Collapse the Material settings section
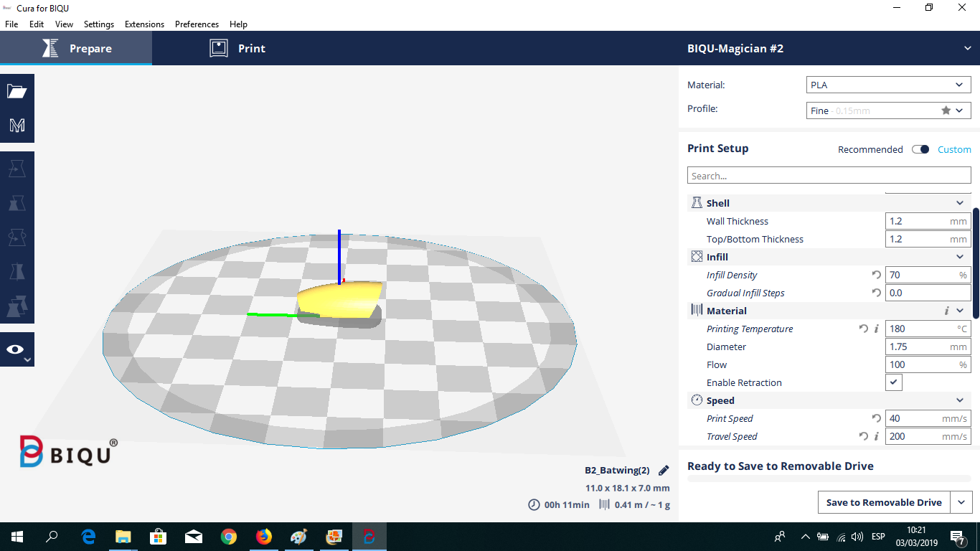The width and height of the screenshot is (980, 551). tap(960, 311)
